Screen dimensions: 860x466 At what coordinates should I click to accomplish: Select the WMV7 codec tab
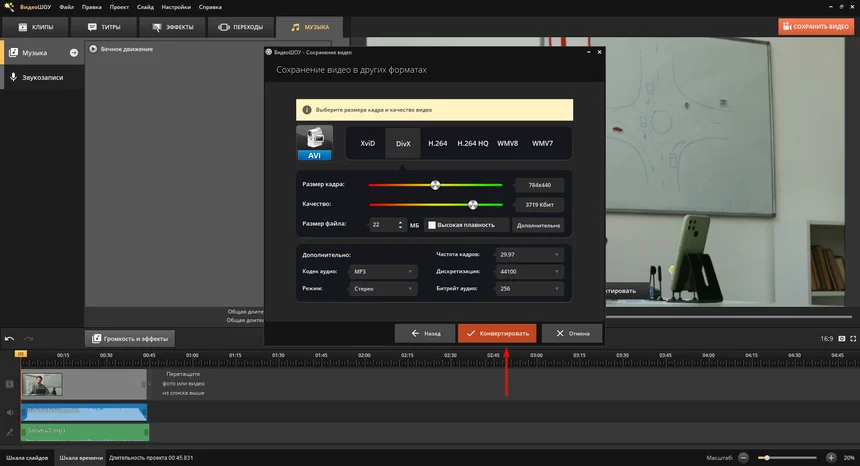[x=542, y=143]
